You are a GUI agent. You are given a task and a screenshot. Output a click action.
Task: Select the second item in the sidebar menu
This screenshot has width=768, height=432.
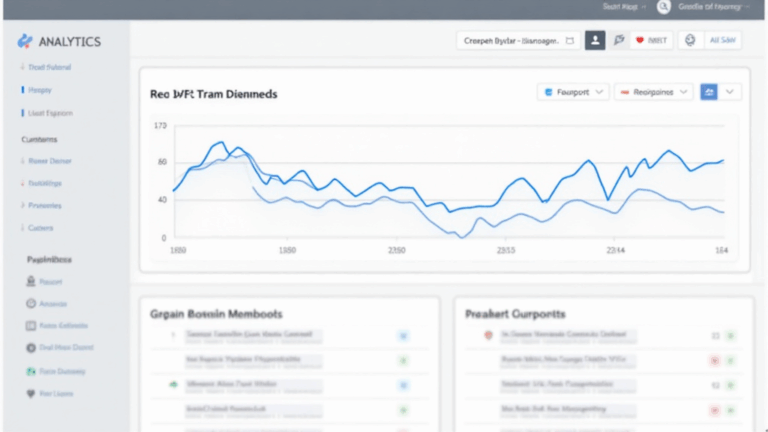pos(42,90)
